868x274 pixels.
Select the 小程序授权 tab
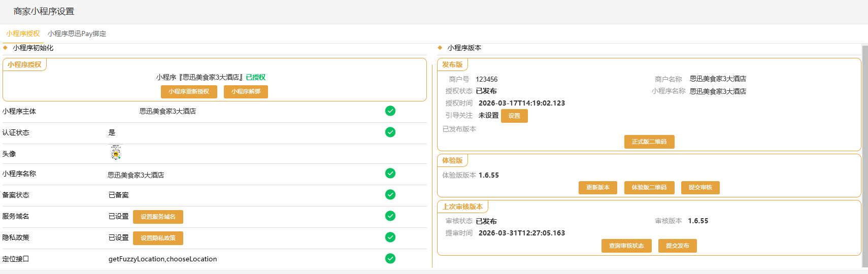pos(23,34)
